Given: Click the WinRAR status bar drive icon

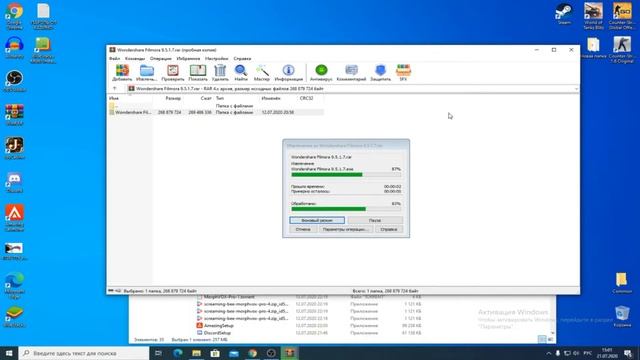Looking at the screenshot, I should click(x=111, y=291).
